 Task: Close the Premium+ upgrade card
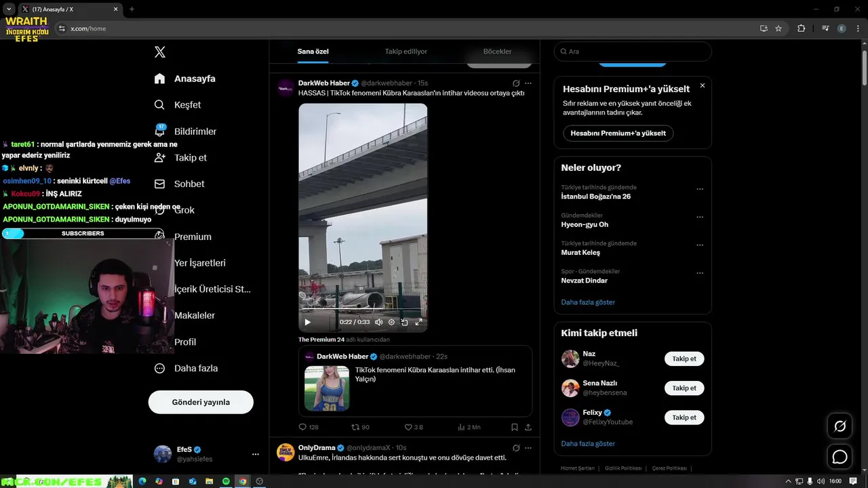[702, 85]
